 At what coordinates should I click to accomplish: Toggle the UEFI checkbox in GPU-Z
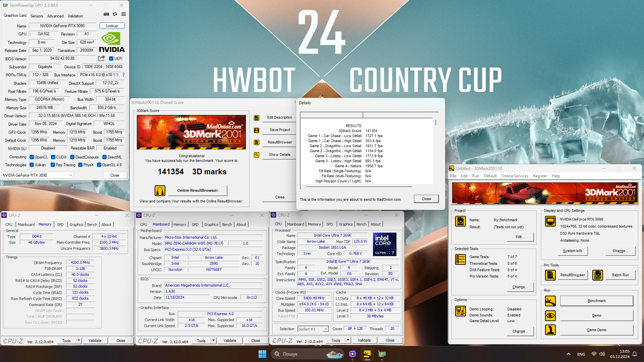click(x=111, y=59)
